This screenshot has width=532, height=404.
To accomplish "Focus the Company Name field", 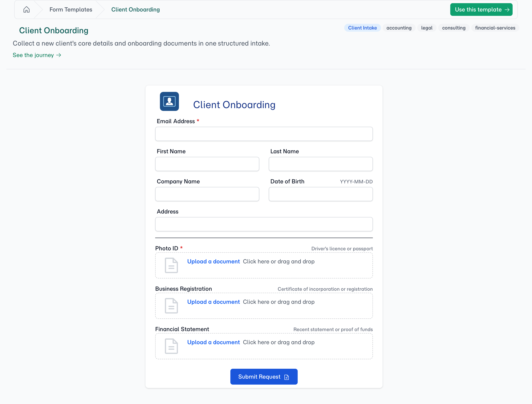I will [207, 194].
